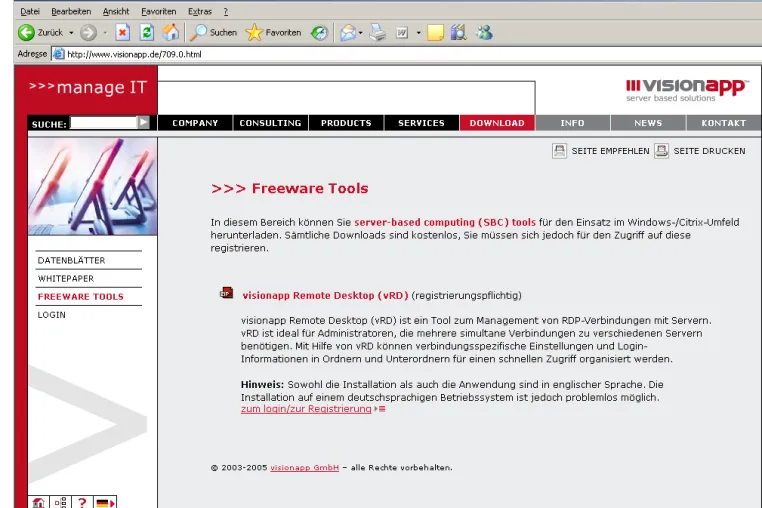This screenshot has width=762, height=508.
Task: Click the Seite drucken printer icon
Action: [661, 151]
